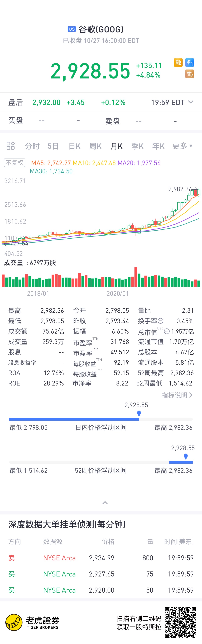Tap the ROA value 12.76%

pos(54,373)
